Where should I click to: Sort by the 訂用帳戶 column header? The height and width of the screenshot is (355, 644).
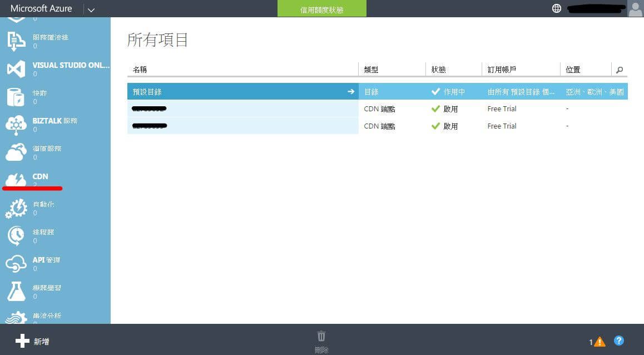tap(502, 70)
